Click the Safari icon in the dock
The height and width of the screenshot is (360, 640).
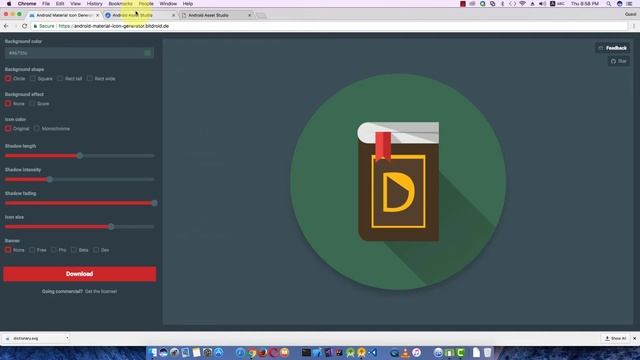(x=240, y=353)
